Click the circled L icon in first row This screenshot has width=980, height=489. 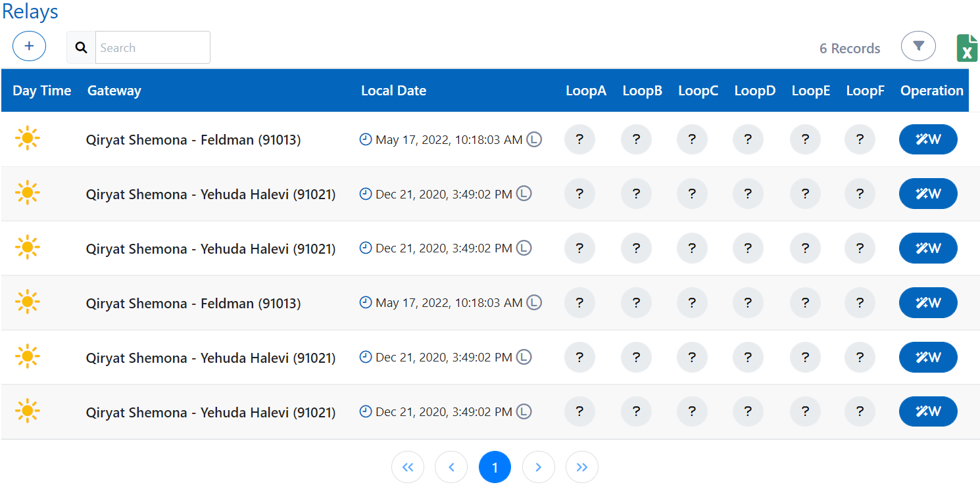point(534,139)
